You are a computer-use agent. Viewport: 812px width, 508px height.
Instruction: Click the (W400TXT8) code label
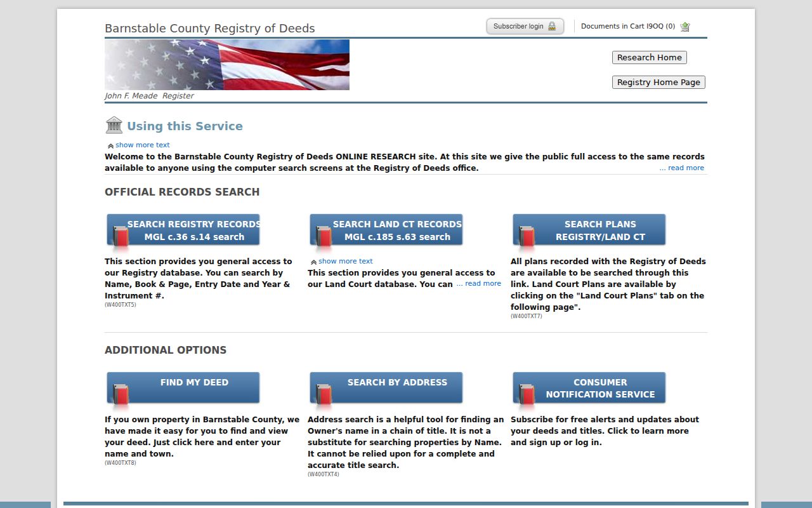click(121, 463)
